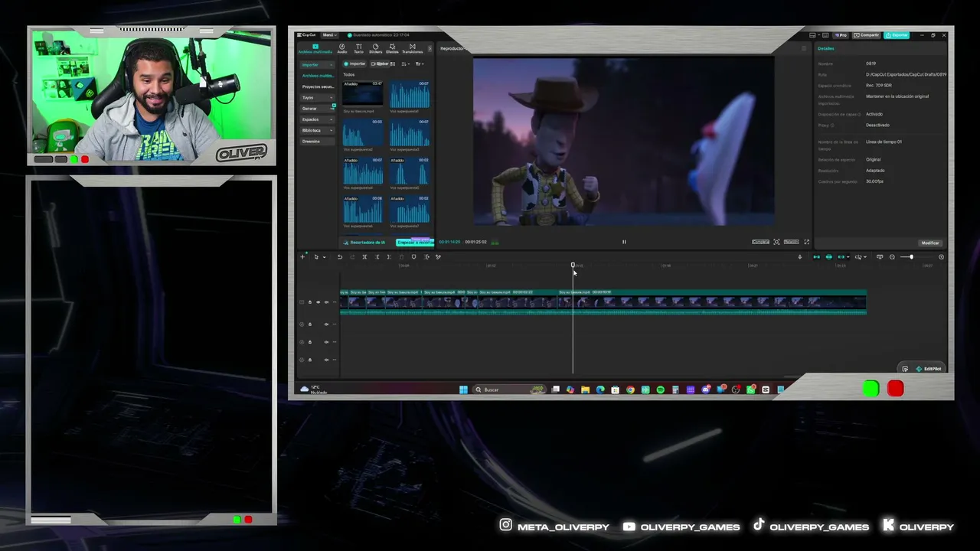Click the delete-right trim icon
Screen dimensions: 980x551
click(x=389, y=257)
